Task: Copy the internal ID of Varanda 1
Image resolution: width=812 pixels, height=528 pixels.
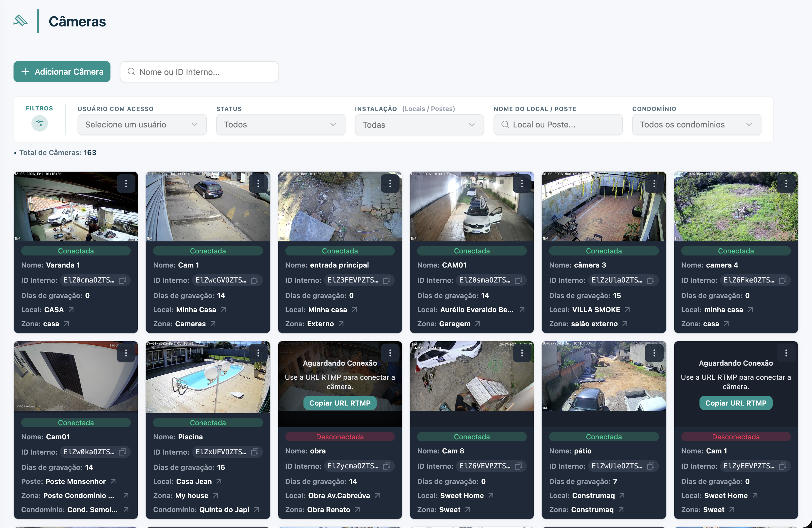Action: point(123,280)
